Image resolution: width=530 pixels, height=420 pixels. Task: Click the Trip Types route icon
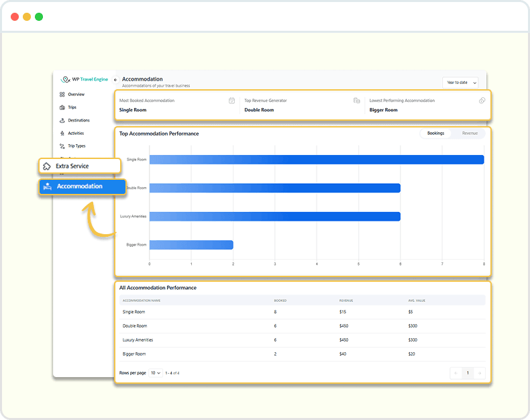[x=62, y=146]
